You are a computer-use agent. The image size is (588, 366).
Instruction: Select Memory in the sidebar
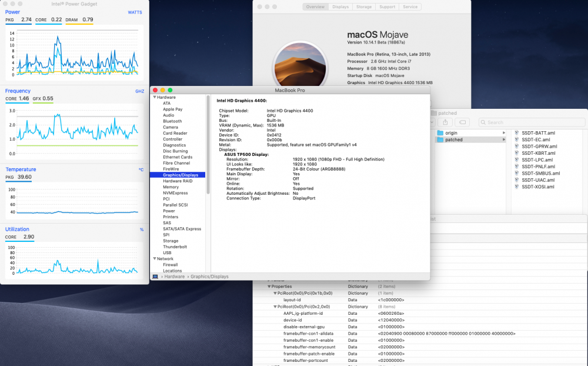[x=171, y=187]
